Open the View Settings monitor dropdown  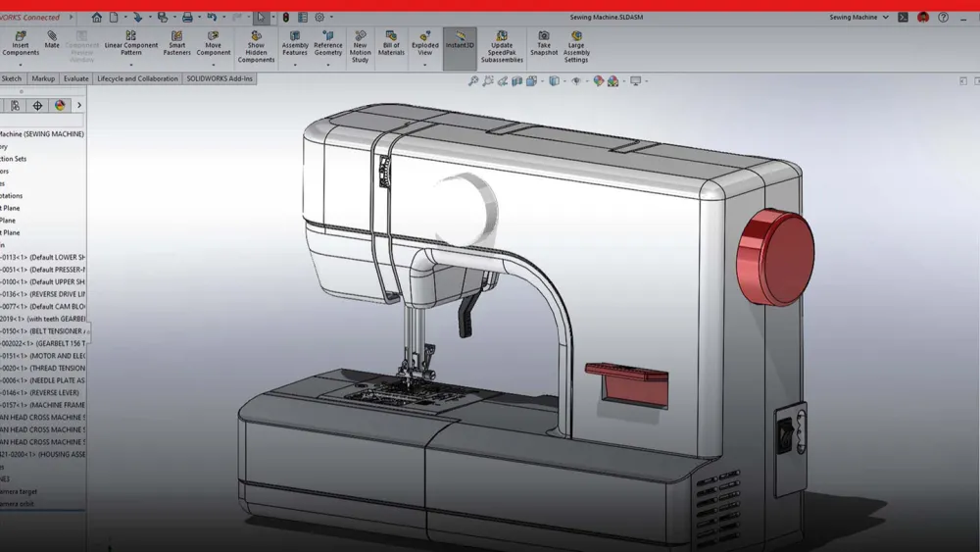coord(638,80)
